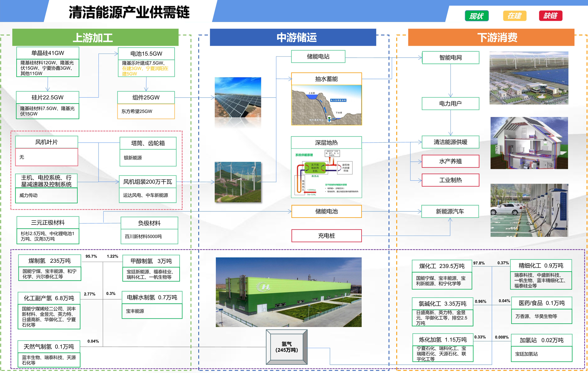This screenshot has height=373, width=588.
Task: Click the EV charging station photo
Action: (x=529, y=210)
